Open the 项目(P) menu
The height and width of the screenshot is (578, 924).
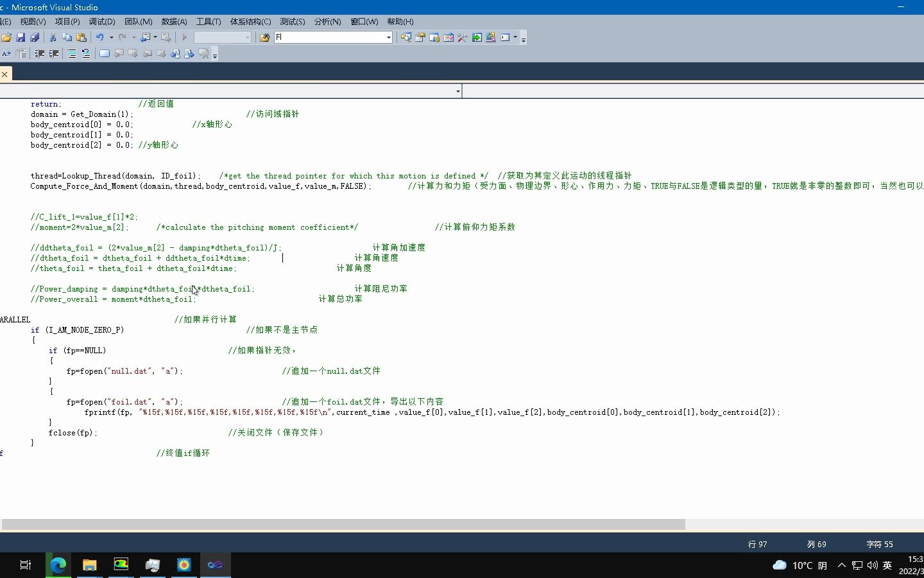click(x=67, y=22)
